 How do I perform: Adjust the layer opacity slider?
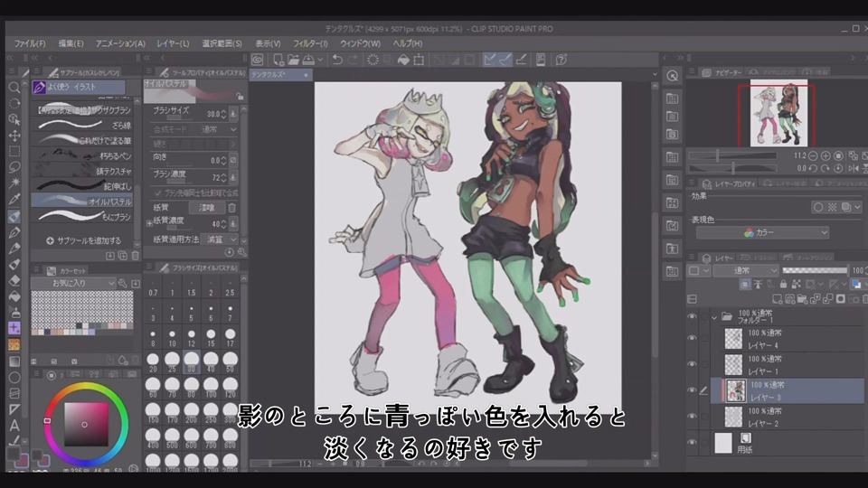[x=815, y=270]
